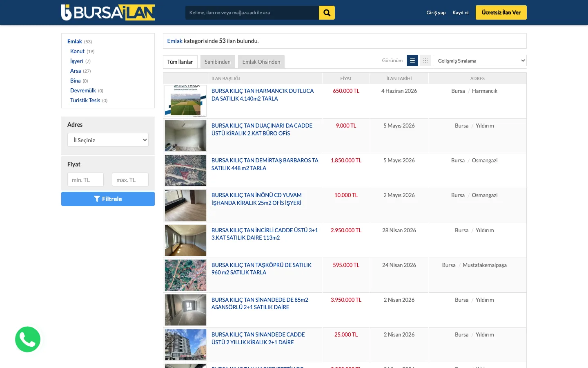Screen dimensions: 588x368
Task: Open the Demirtaş Barbaros tarla thumbnail
Action: [x=185, y=171]
